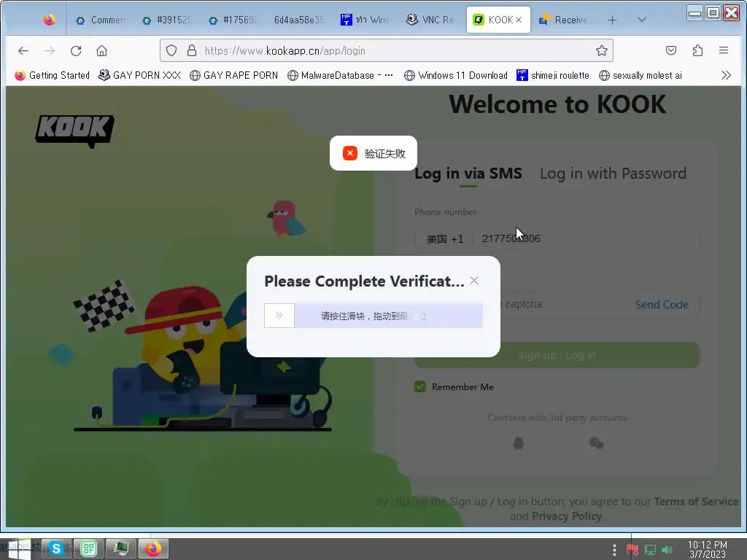Viewport: 747px width, 560px height.
Task: Click the address bar URL field
Action: (386, 50)
